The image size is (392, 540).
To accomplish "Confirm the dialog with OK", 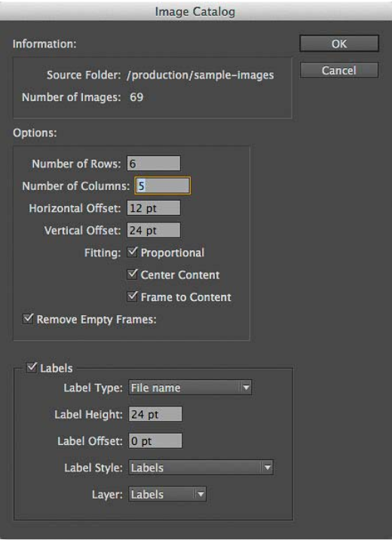I will point(339,44).
